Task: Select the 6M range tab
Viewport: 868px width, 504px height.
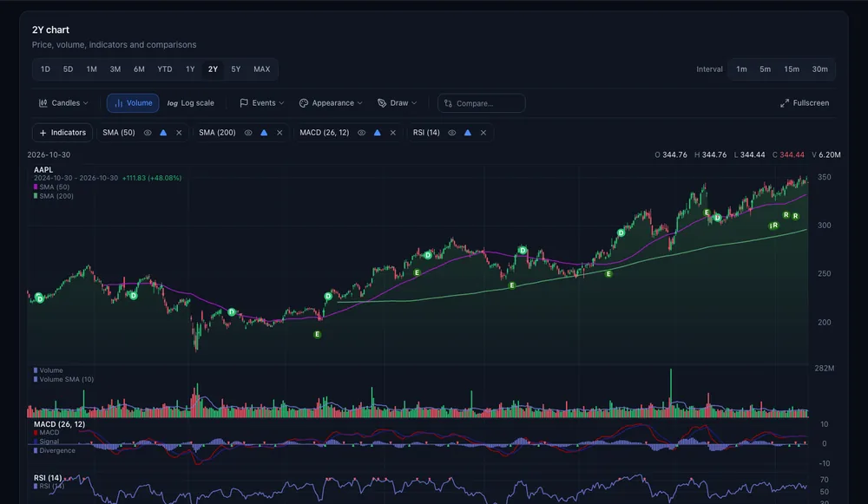Action: point(139,69)
